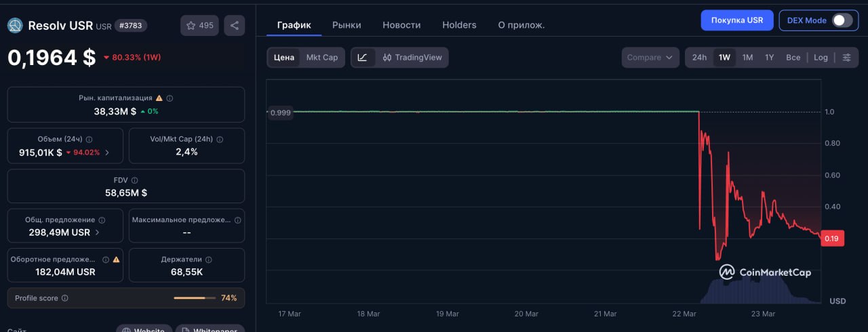Click info icon beside Оборотное предложение
Viewport: 868px width, 332px height.
point(106,260)
